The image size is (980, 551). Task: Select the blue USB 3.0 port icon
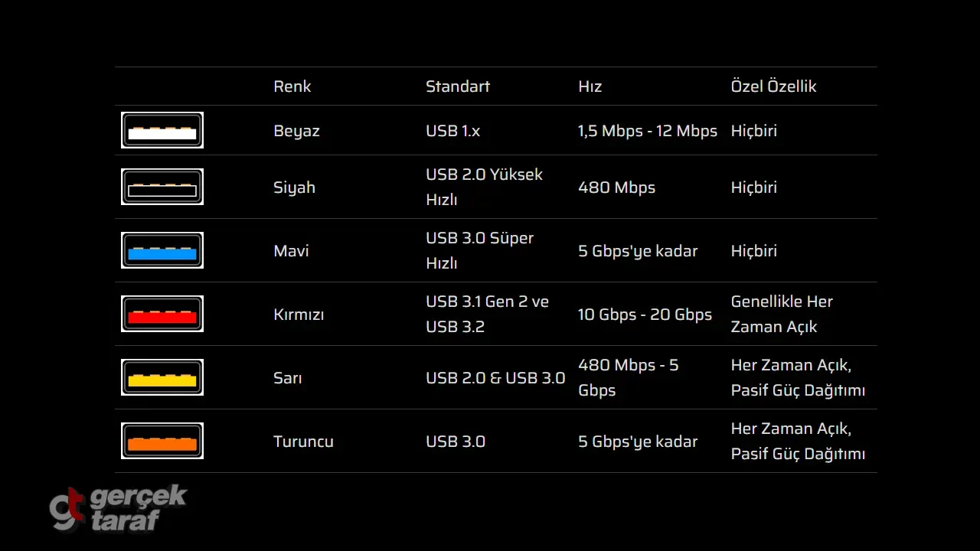pyautogui.click(x=162, y=250)
